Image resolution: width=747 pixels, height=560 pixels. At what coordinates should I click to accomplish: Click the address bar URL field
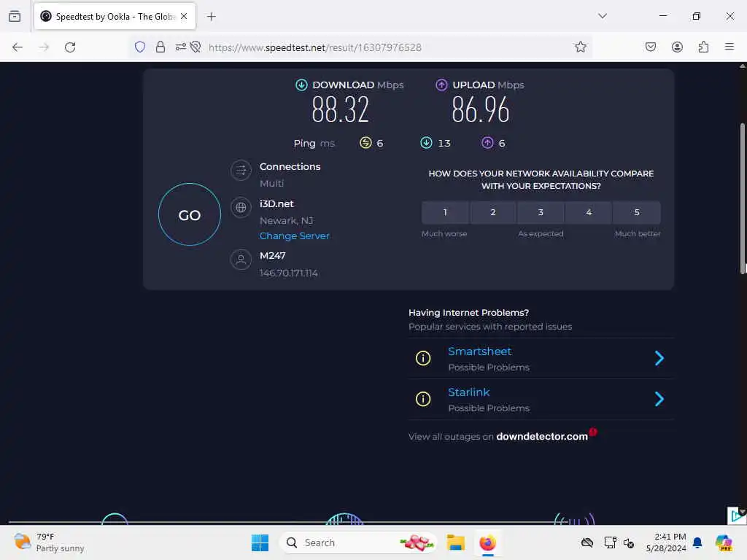tap(362, 47)
